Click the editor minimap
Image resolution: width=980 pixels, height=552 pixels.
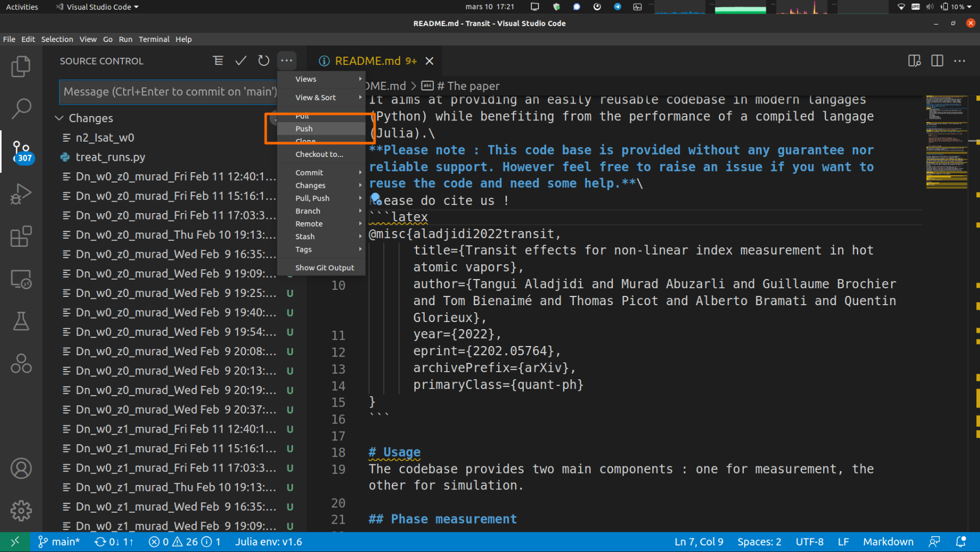947,142
